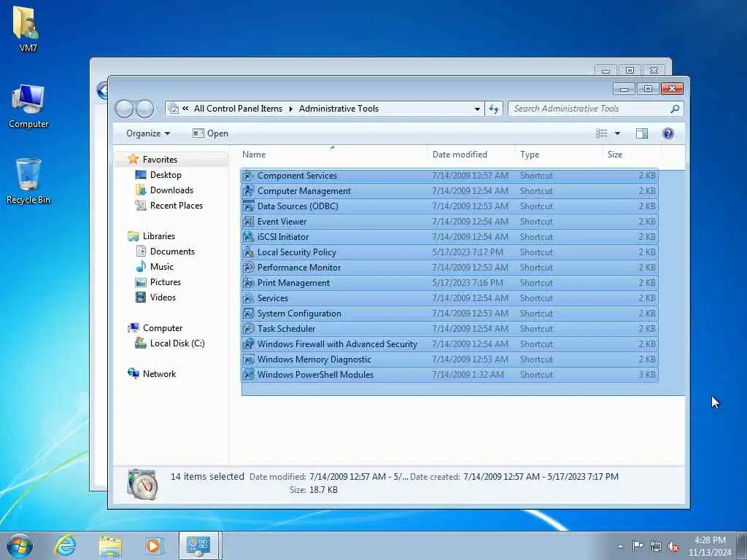Open Local Disk (C:) in navigation pane
The image size is (747, 560).
[177, 343]
